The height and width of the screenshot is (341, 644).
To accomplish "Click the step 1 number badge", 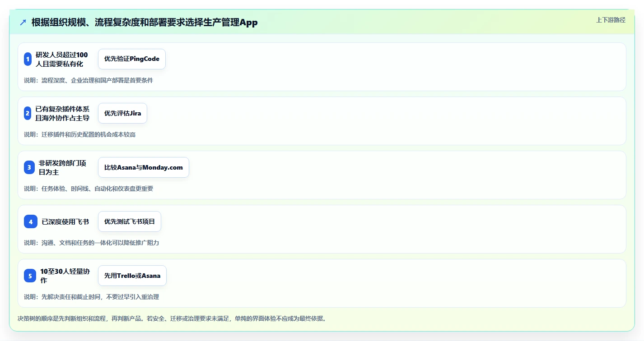I will (x=28, y=59).
